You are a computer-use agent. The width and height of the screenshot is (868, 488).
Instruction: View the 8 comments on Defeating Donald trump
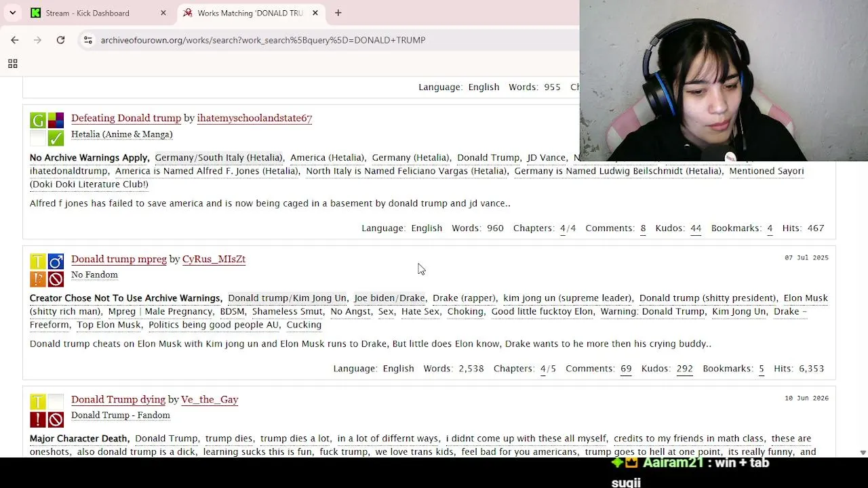643,228
